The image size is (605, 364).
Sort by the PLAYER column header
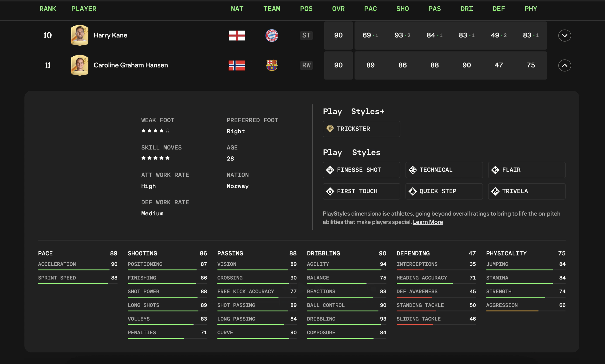coord(84,9)
